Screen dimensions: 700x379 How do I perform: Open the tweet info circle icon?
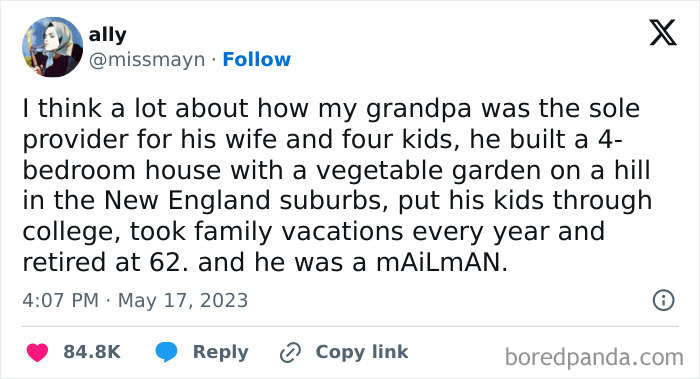tap(663, 300)
